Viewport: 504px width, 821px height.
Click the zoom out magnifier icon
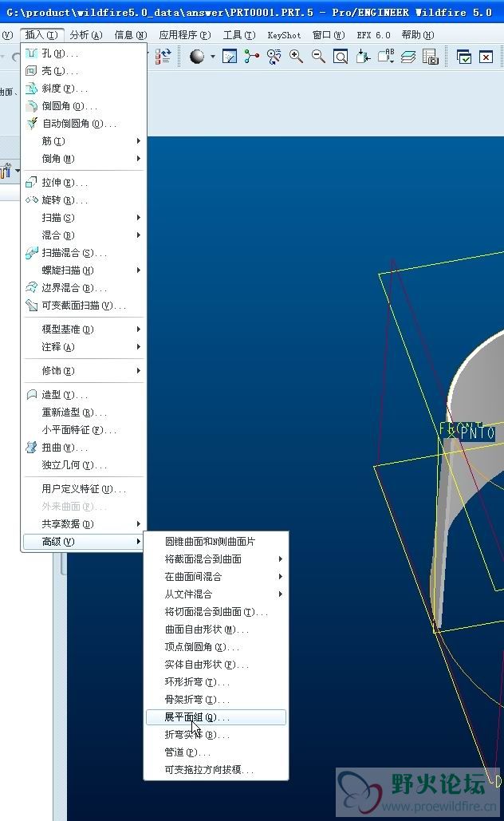point(318,56)
